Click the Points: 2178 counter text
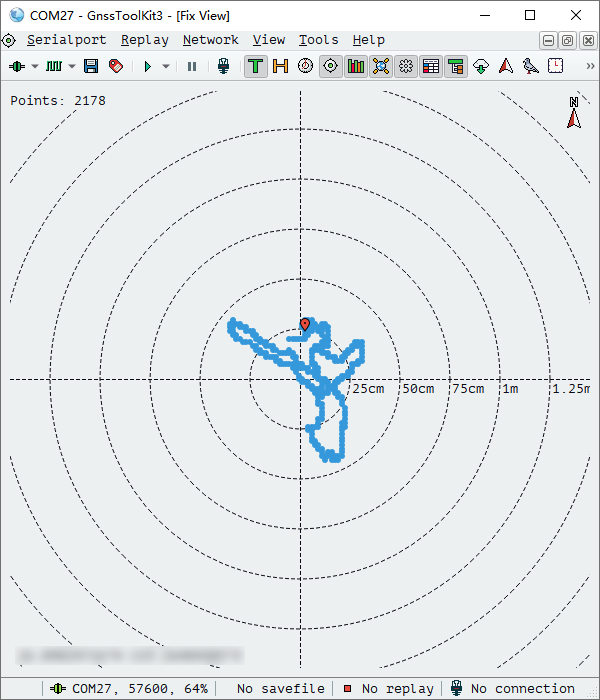The height and width of the screenshot is (700, 600). coord(58,100)
